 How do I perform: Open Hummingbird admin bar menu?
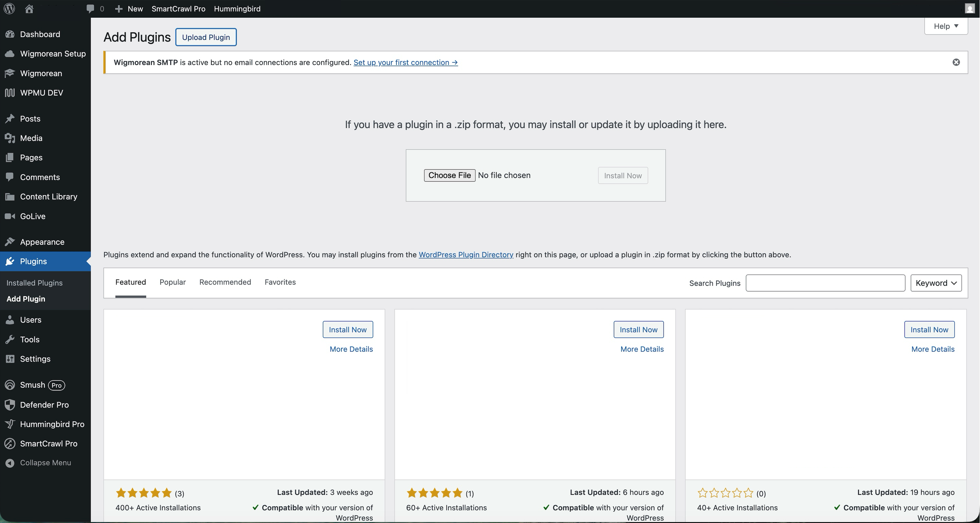tap(237, 9)
